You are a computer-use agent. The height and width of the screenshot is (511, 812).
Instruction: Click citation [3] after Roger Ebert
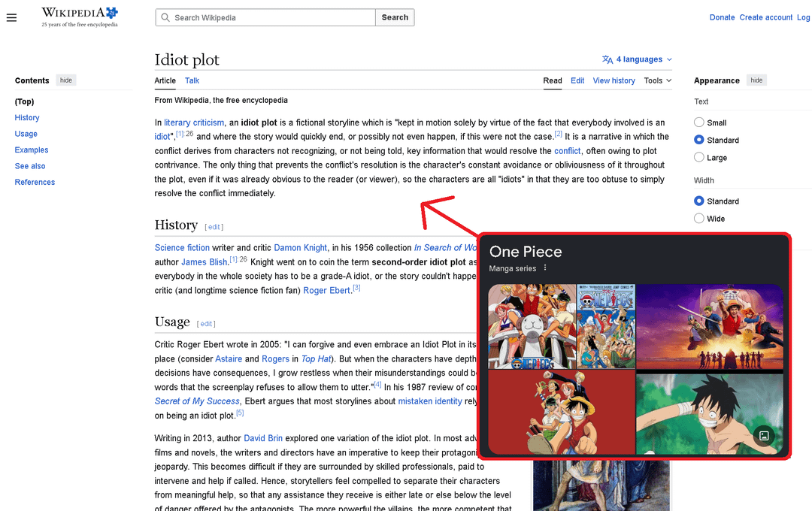coord(357,288)
